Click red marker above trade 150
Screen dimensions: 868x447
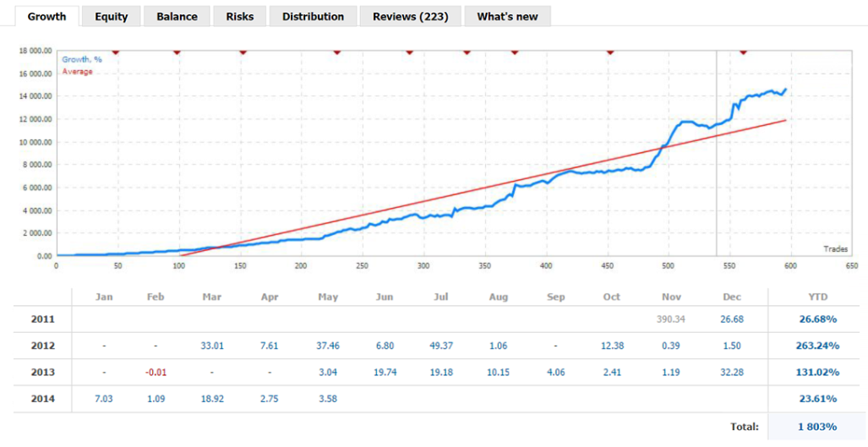click(x=243, y=52)
